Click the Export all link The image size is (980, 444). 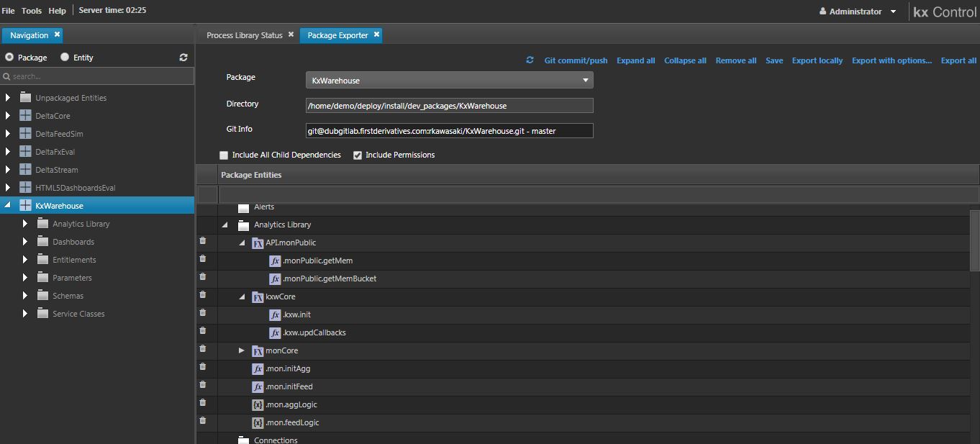click(959, 60)
